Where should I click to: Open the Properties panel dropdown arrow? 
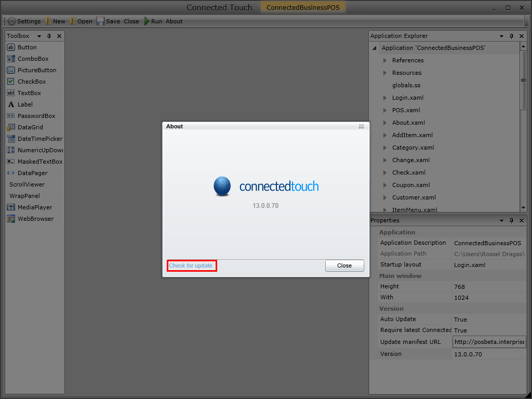pos(501,221)
